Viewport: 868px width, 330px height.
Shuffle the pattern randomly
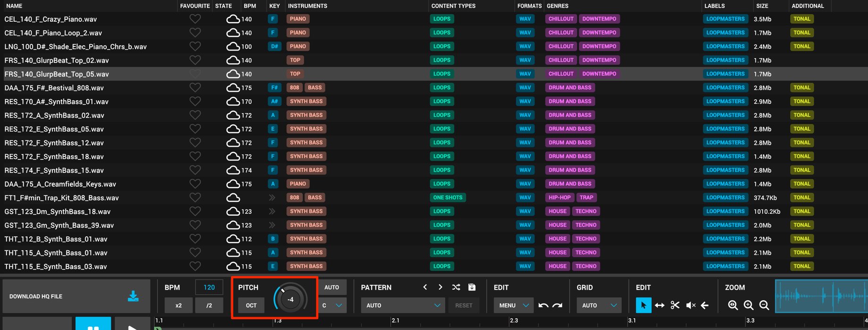[456, 287]
